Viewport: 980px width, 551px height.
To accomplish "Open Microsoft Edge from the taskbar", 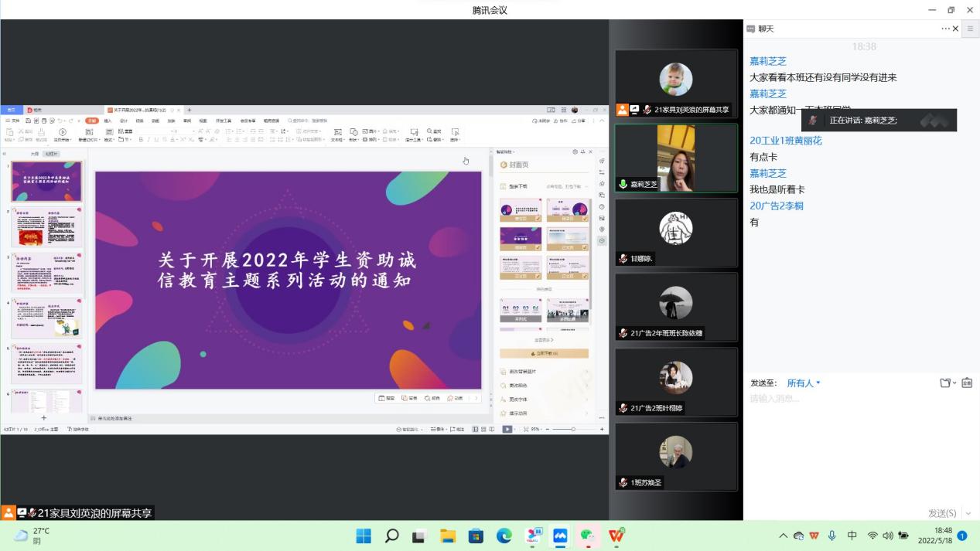I will point(504,536).
